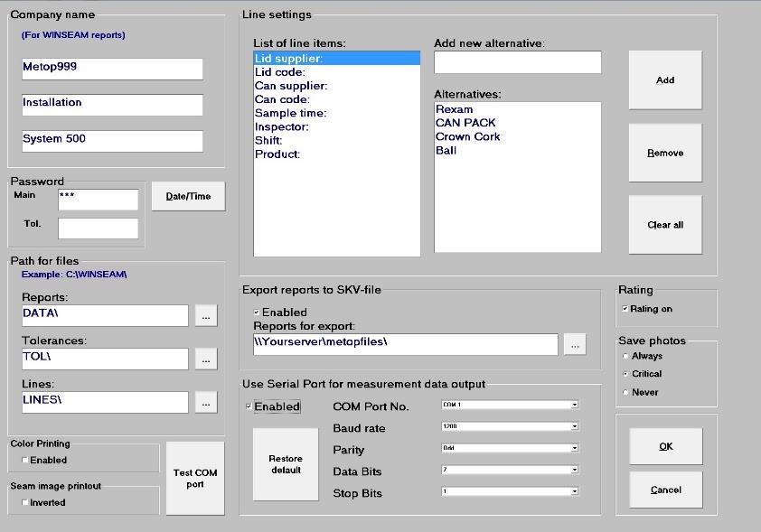Screen dimensions: 761x532
Task: Click browse button next to Lines path
Action: (x=206, y=403)
